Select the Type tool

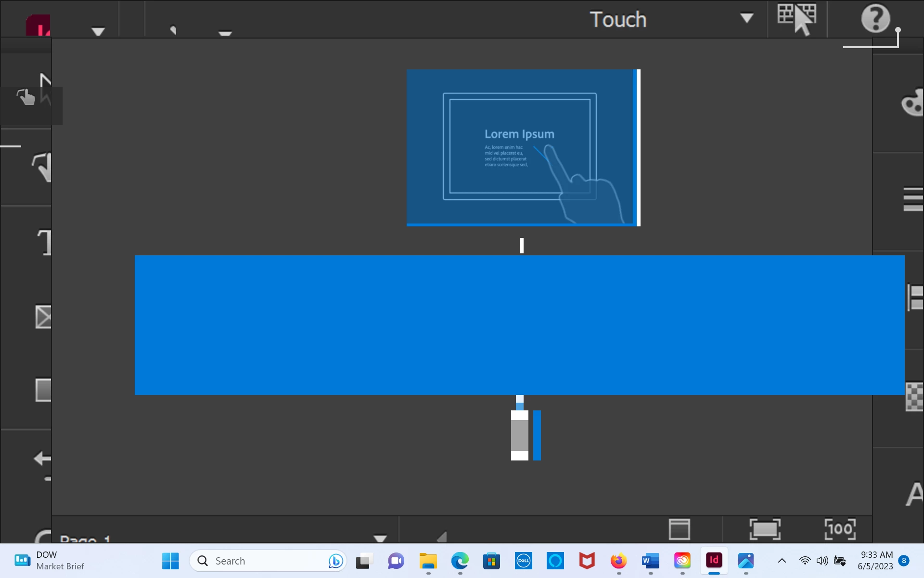pyautogui.click(x=44, y=242)
